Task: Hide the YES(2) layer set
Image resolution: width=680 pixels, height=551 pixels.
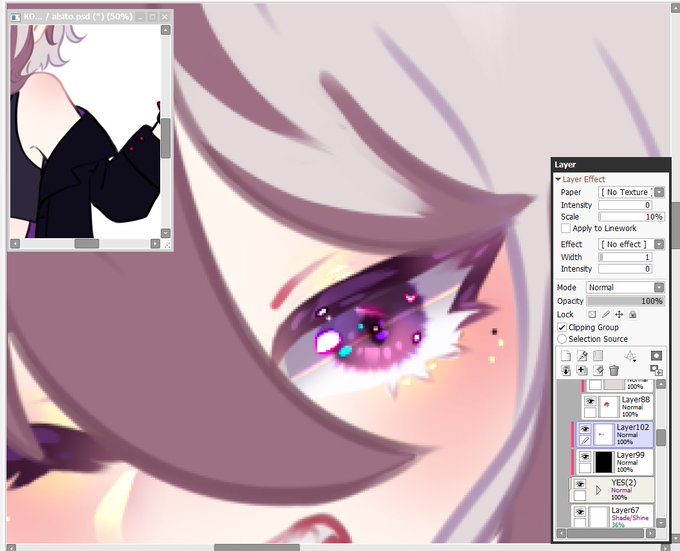Action: click(x=580, y=484)
